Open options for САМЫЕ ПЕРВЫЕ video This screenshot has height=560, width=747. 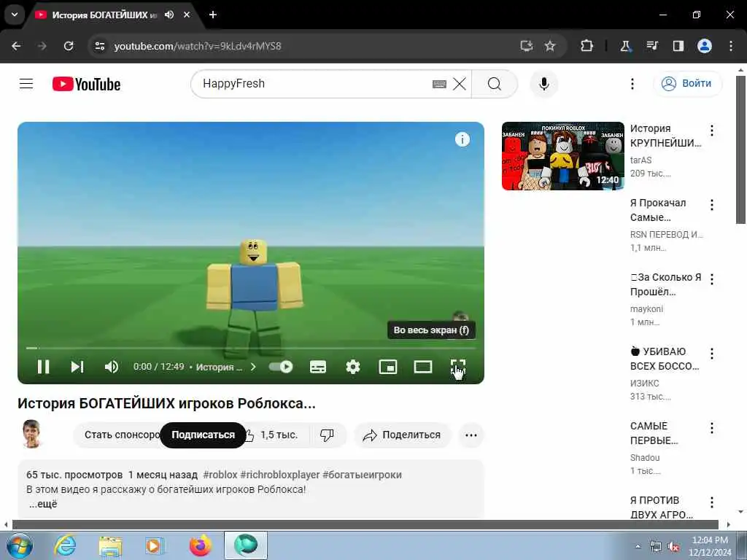(x=711, y=427)
